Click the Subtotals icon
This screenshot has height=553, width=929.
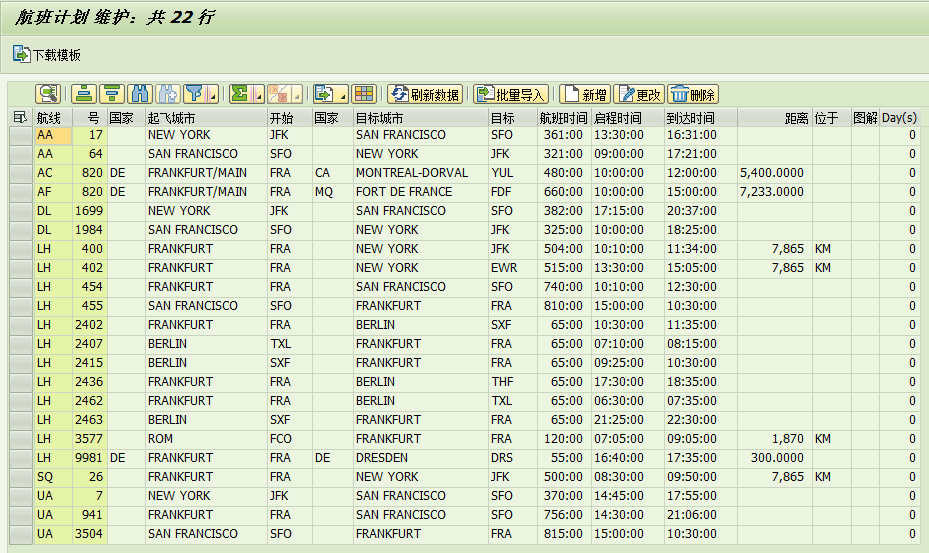[x=278, y=94]
